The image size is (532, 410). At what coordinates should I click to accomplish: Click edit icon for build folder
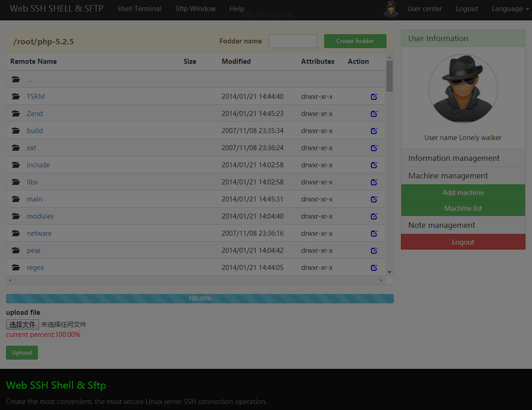click(374, 131)
